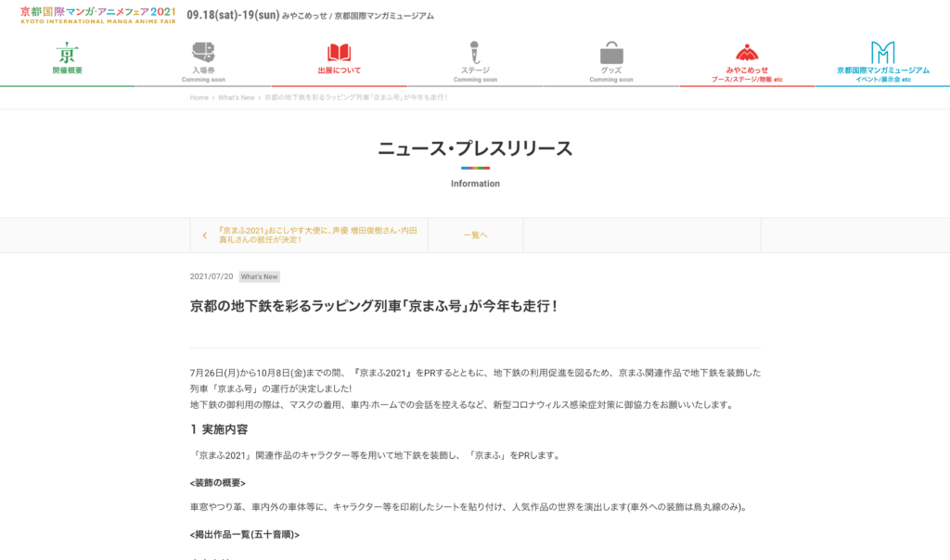This screenshot has width=950, height=560.
Task: Click the Comming soon label under ステージ
Action: click(475, 80)
